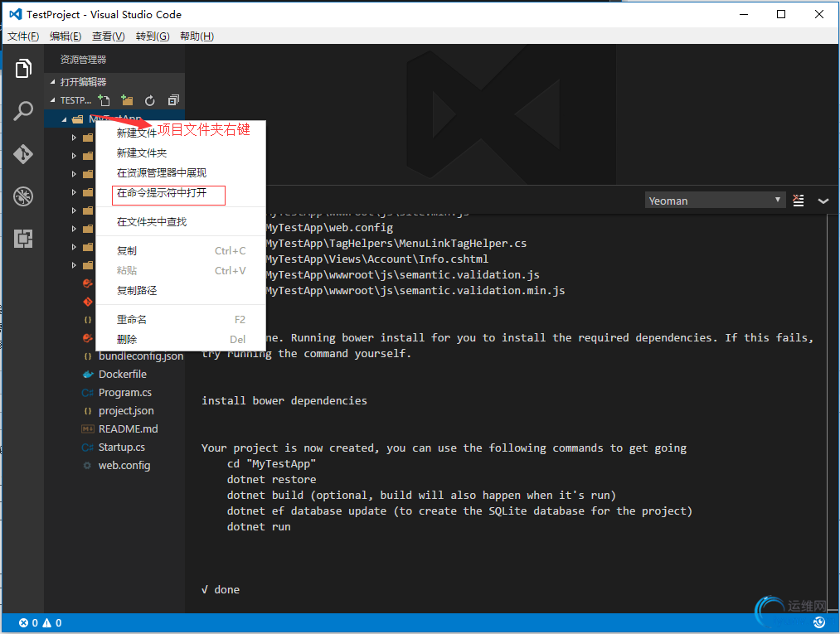Click the 'install bower dependencies' output line

tap(284, 400)
